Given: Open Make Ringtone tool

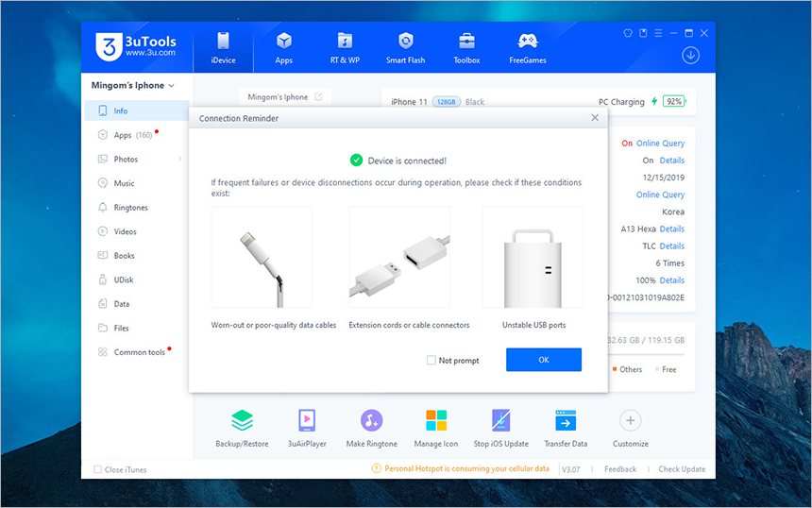Looking at the screenshot, I should pos(371,429).
